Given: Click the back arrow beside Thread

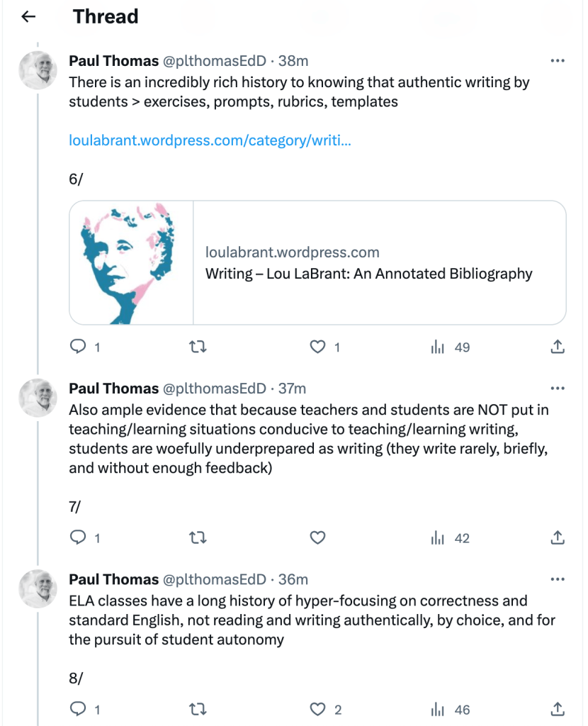Looking at the screenshot, I should tap(28, 17).
